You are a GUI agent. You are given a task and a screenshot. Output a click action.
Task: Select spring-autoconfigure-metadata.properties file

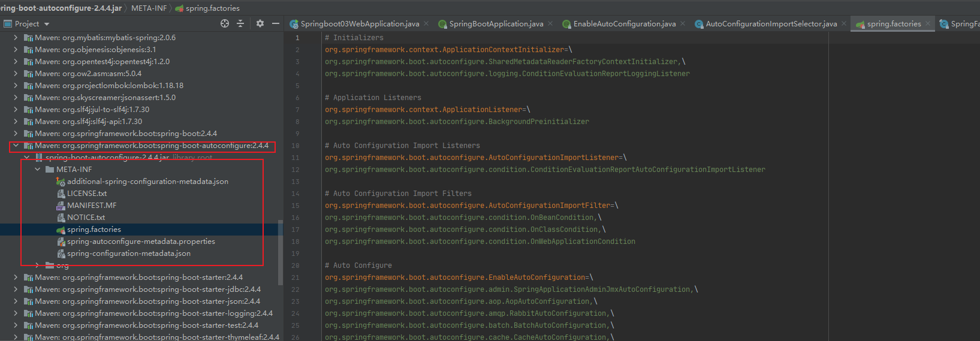(x=141, y=241)
